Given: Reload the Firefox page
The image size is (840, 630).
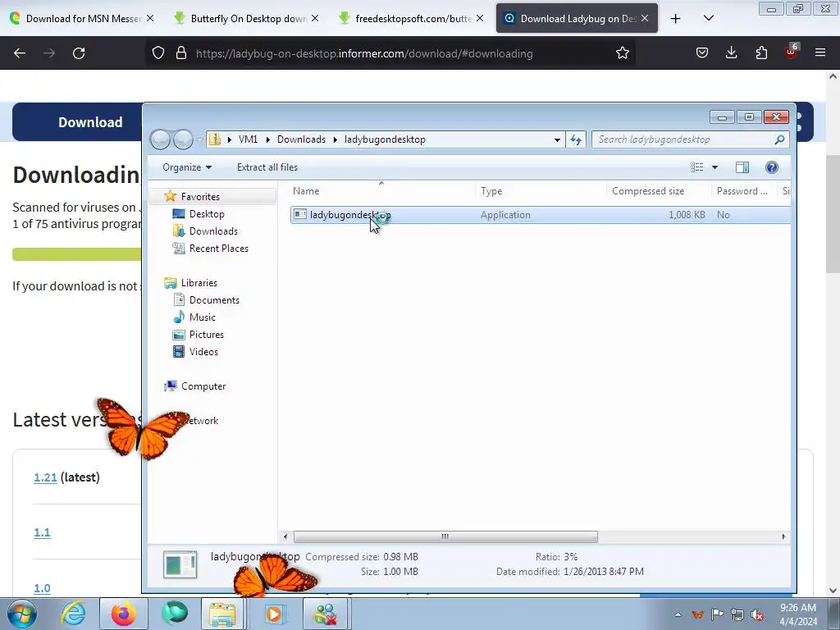Looking at the screenshot, I should click(79, 53).
